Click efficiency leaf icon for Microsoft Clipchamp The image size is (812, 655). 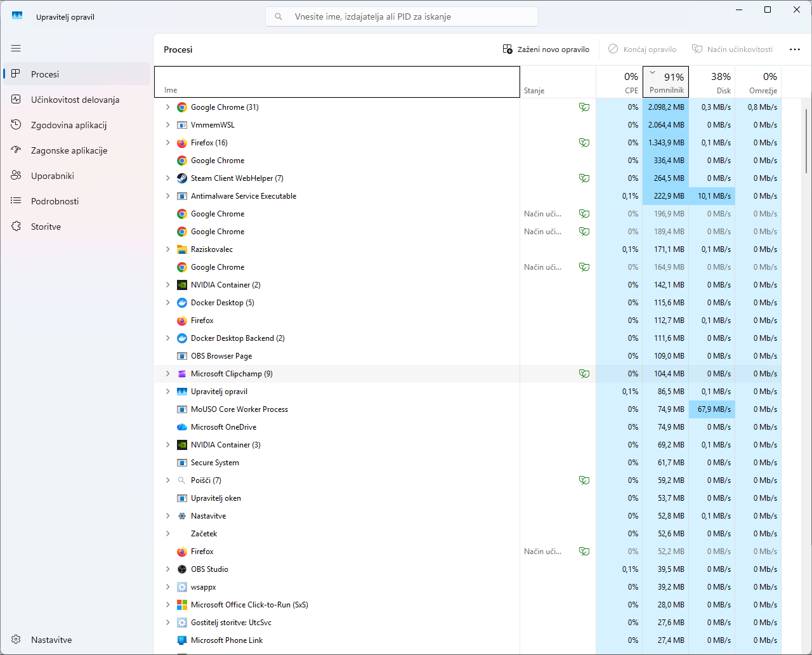pos(584,374)
